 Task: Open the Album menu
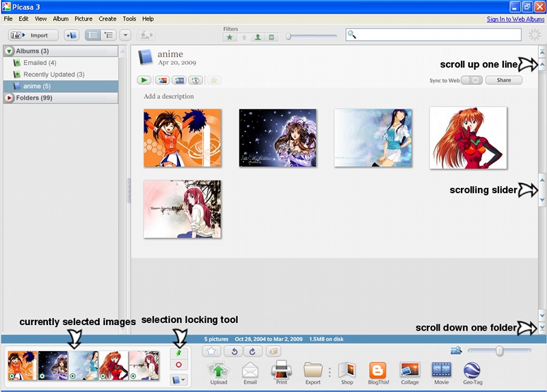(60, 19)
